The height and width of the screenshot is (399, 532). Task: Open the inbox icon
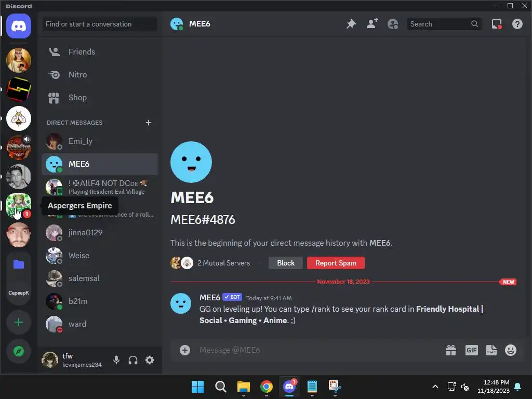(x=497, y=24)
